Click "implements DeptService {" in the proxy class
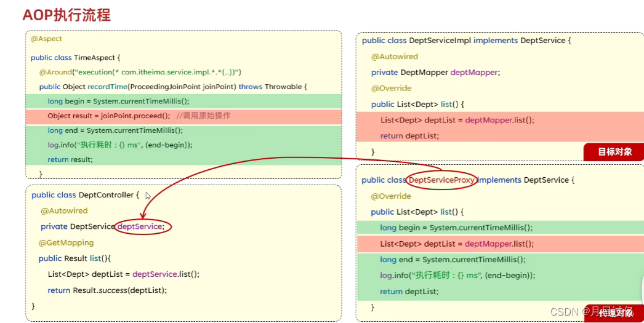 coord(526,180)
